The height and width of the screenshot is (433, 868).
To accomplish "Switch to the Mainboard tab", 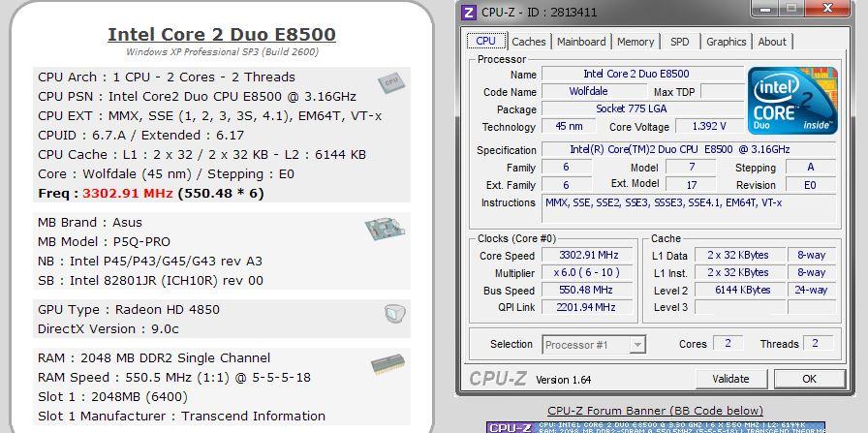I will coord(581,42).
